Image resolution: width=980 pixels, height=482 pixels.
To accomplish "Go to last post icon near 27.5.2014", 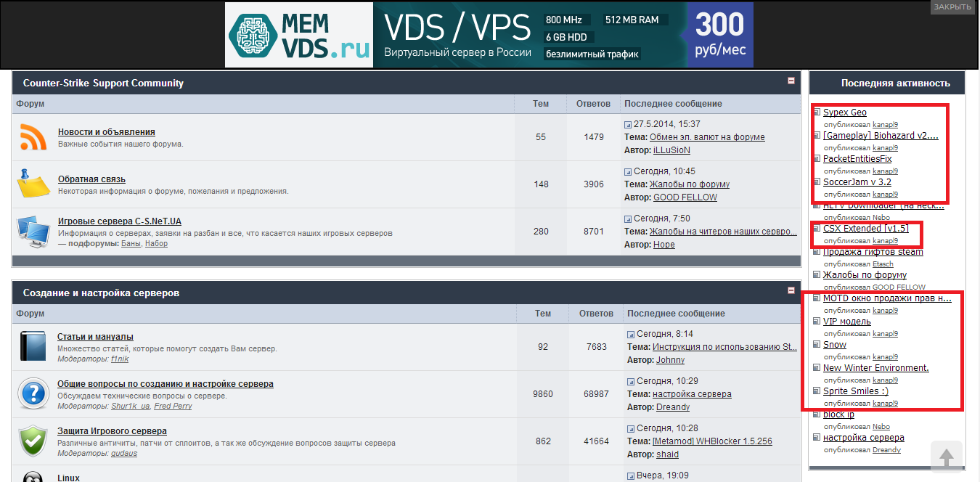I will (x=629, y=125).
